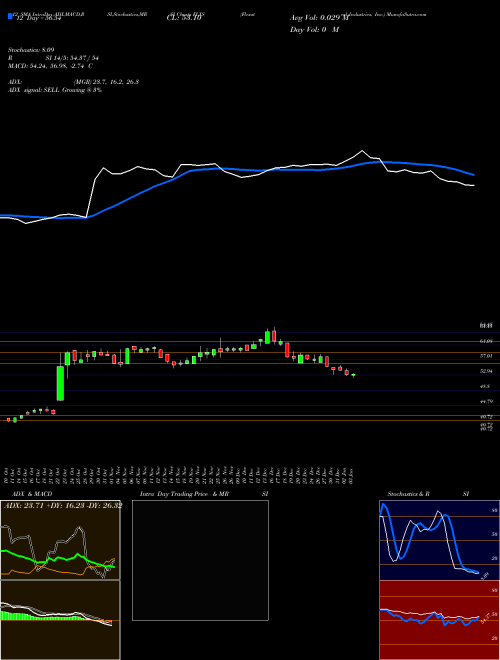
Task: Click the 'Avg Vol: 0.029 M' text
Action: click(x=319, y=18)
